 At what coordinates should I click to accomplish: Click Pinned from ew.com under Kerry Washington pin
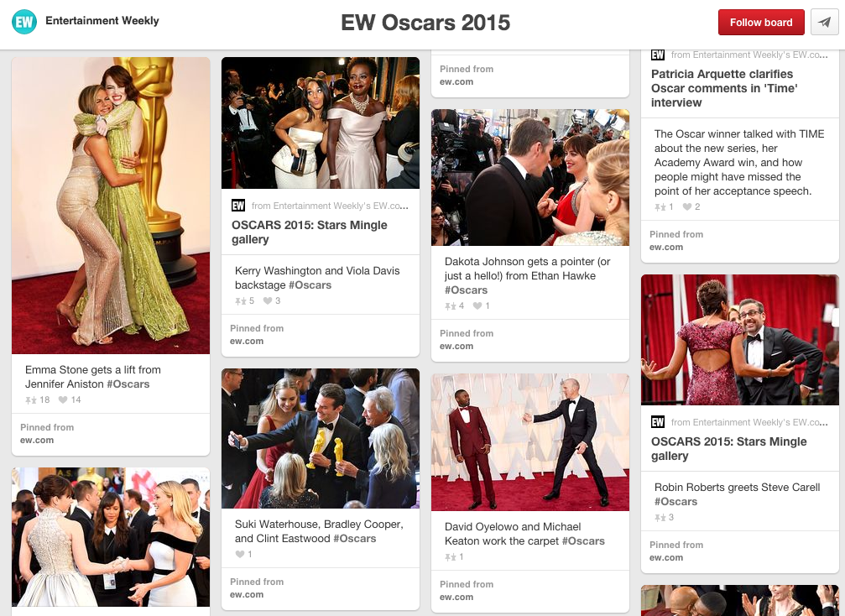tap(257, 335)
